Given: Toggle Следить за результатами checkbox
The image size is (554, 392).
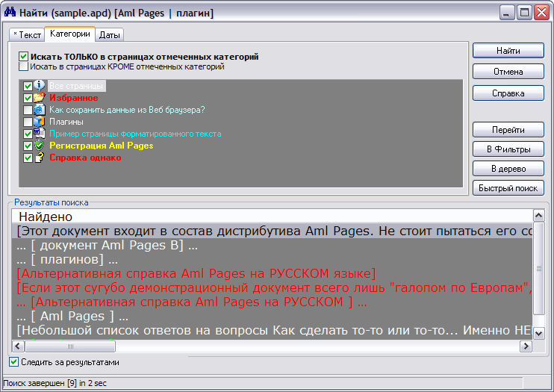Looking at the screenshot, I should (x=13, y=362).
